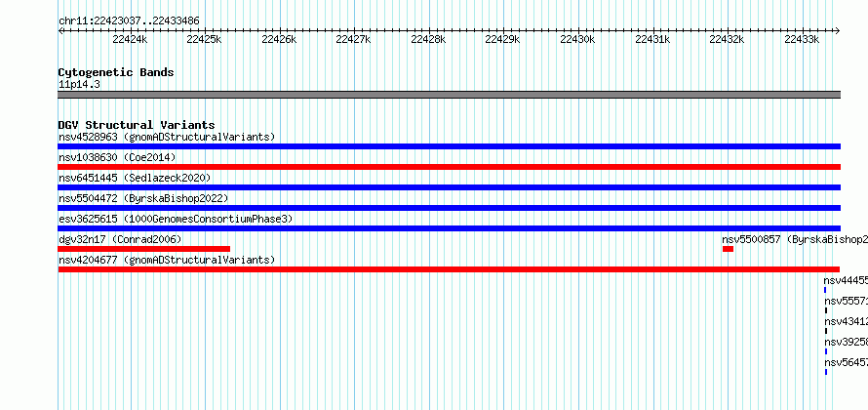Viewport: 868px width, 410px height.
Task: Select the blue bar for nsv4528963
Action: [449, 146]
